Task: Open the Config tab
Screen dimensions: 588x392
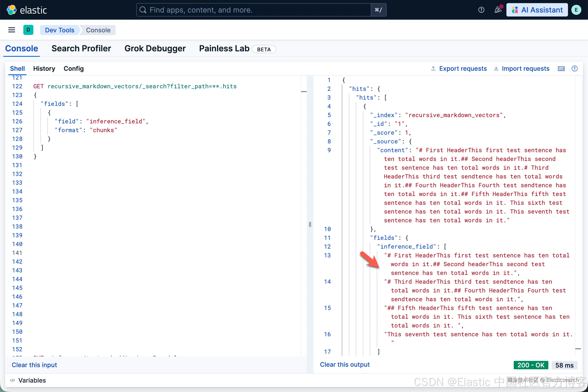Action: [73, 69]
